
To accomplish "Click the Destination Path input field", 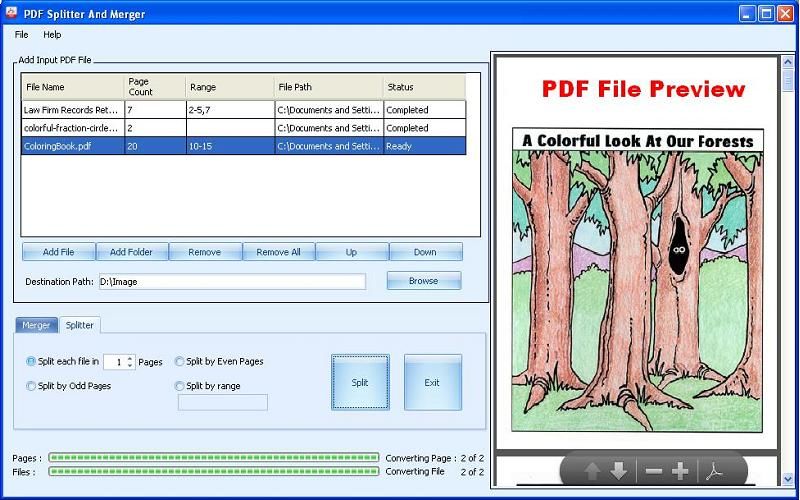I will tap(232, 282).
